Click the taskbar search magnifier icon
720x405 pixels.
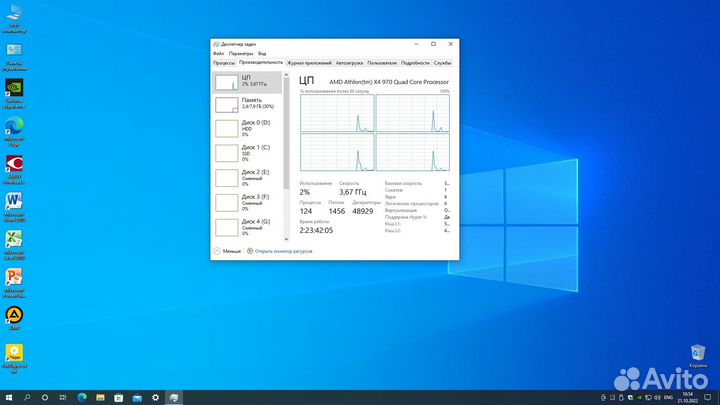pos(27,397)
